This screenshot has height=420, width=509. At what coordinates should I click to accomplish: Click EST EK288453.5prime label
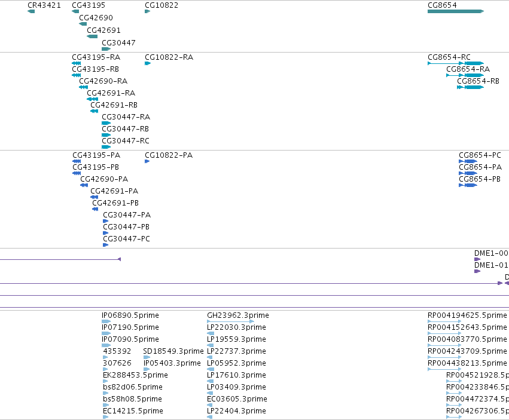(135, 376)
